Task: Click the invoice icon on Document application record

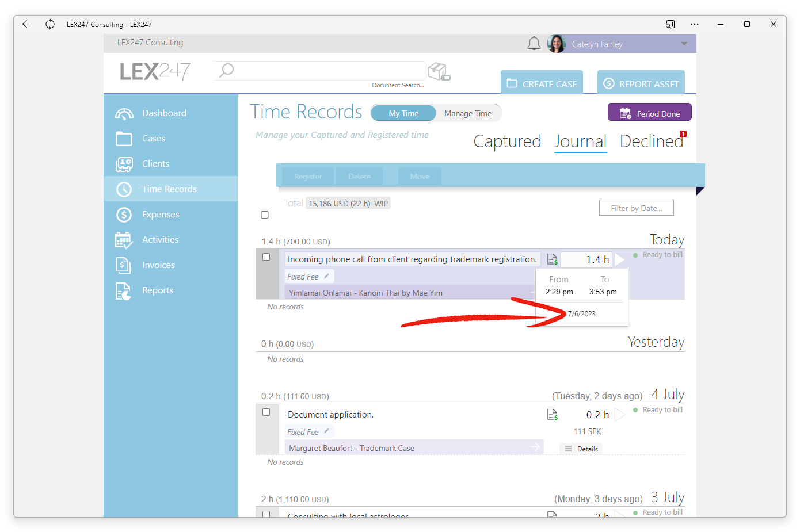Action: (553, 415)
